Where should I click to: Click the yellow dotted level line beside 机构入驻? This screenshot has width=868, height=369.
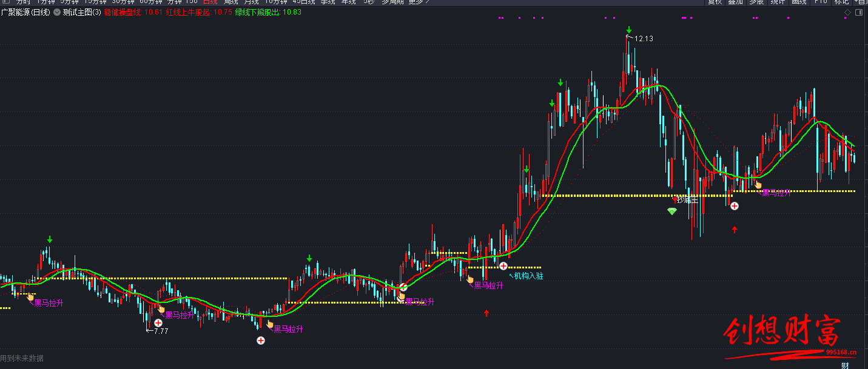[505, 267]
